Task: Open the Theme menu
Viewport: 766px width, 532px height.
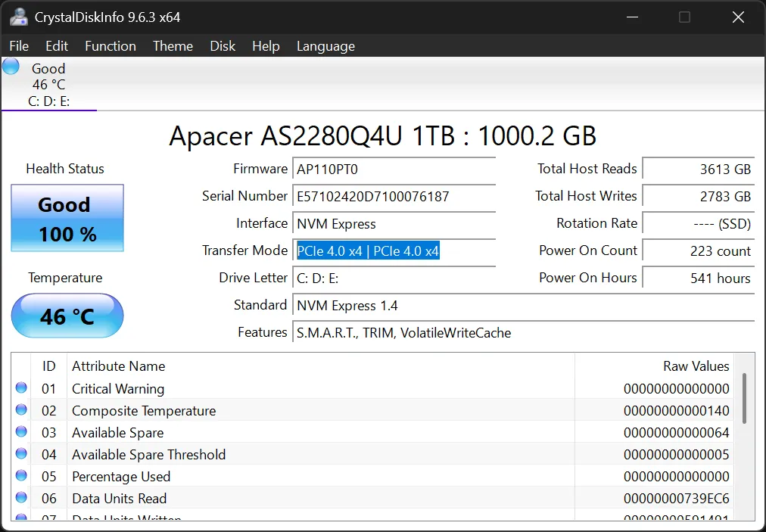Action: pyautogui.click(x=173, y=46)
